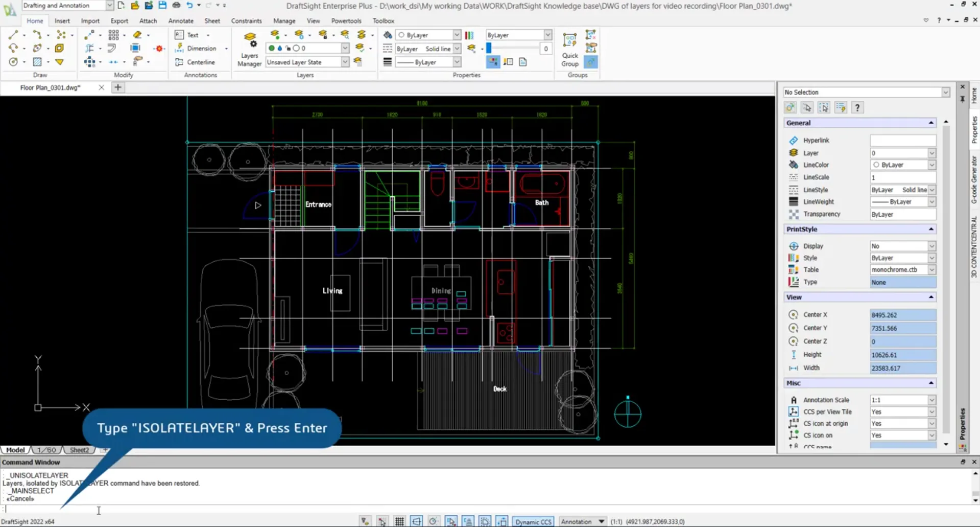980x527 pixels.
Task: Click the Print icon in quick access toolbar
Action: [x=176, y=5]
